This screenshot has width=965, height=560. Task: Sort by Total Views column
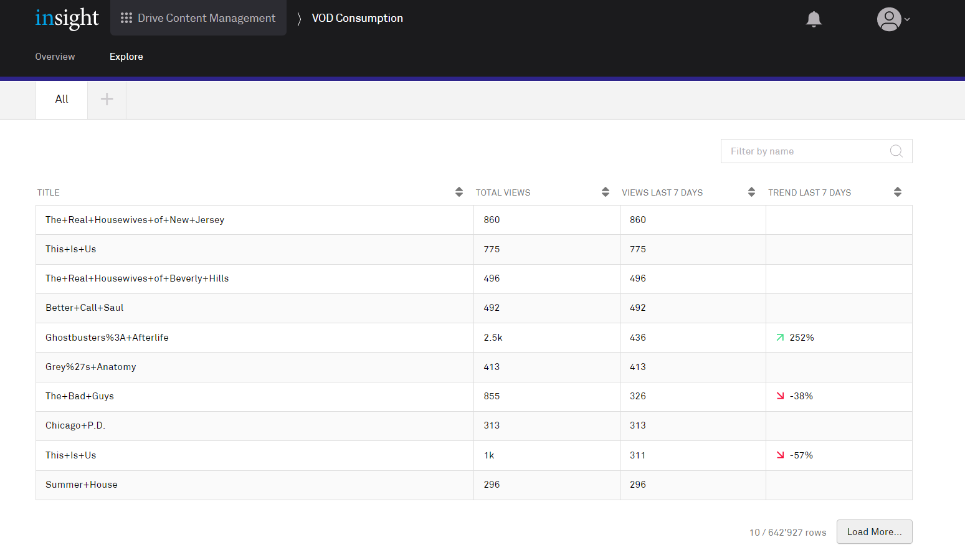click(605, 192)
